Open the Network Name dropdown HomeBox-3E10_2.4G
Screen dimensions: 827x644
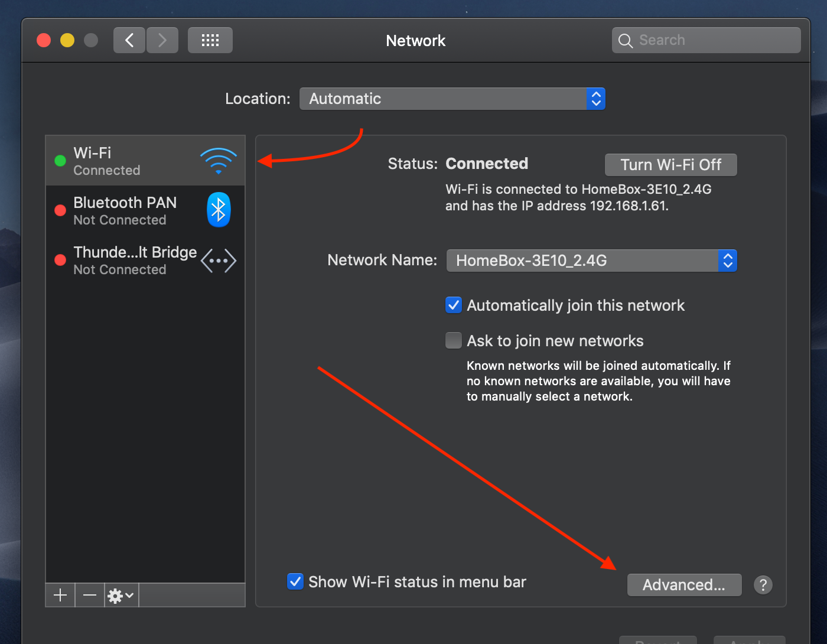(x=592, y=261)
